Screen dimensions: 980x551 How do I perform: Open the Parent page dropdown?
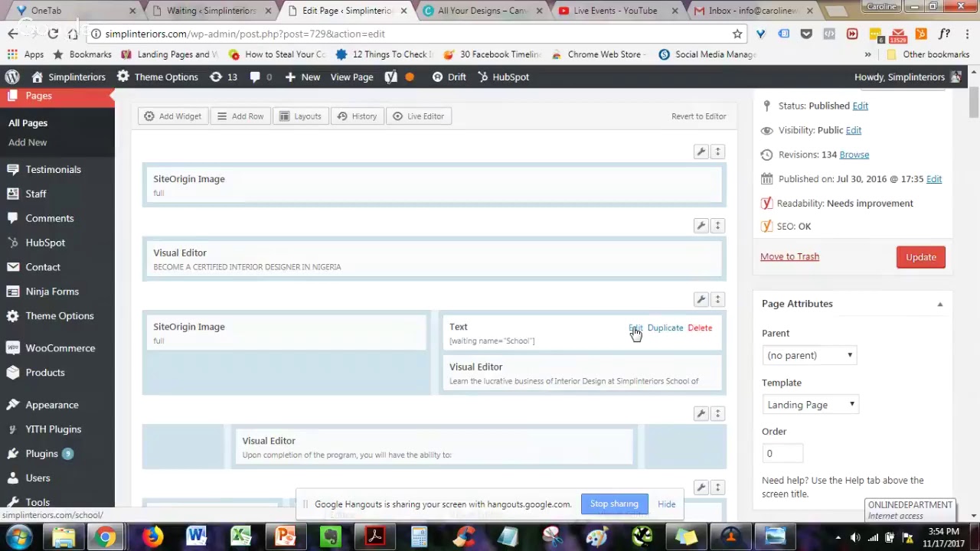point(809,355)
